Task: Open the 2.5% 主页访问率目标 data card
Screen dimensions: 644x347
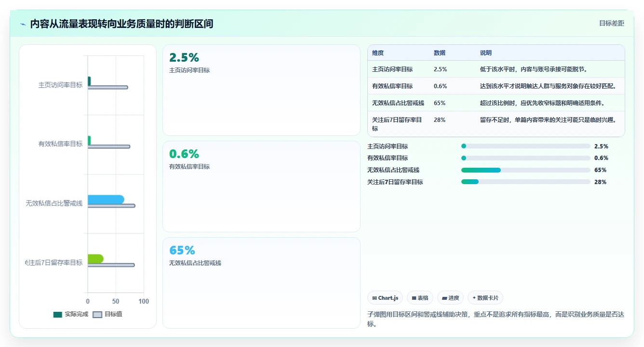Action: tap(261, 90)
